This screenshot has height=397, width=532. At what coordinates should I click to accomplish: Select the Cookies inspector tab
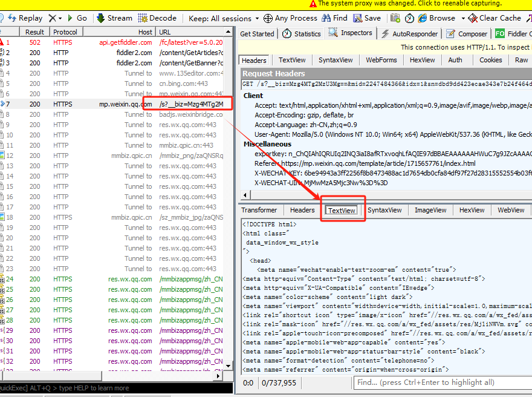tap(490, 60)
